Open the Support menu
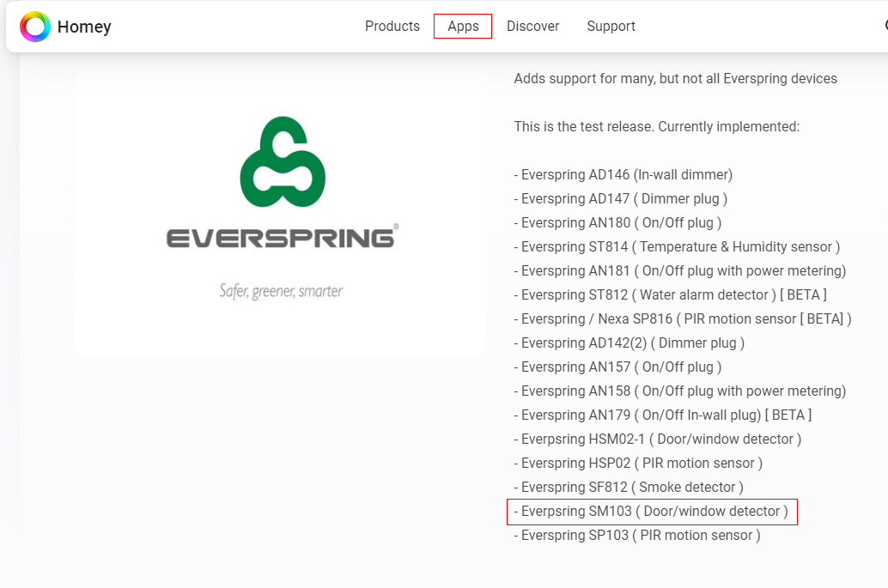 pos(611,26)
